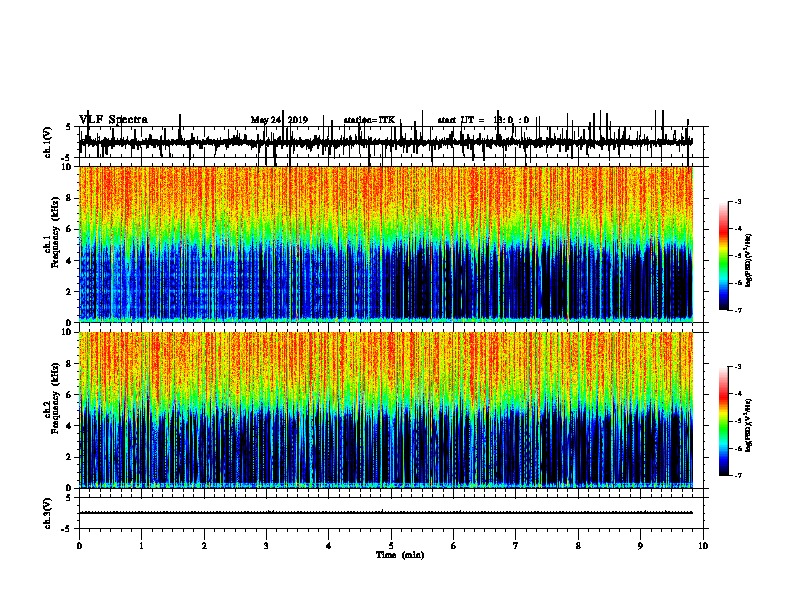Click the "1" tick on the time axis
This screenshot has height=612, width=792.
[x=142, y=546]
